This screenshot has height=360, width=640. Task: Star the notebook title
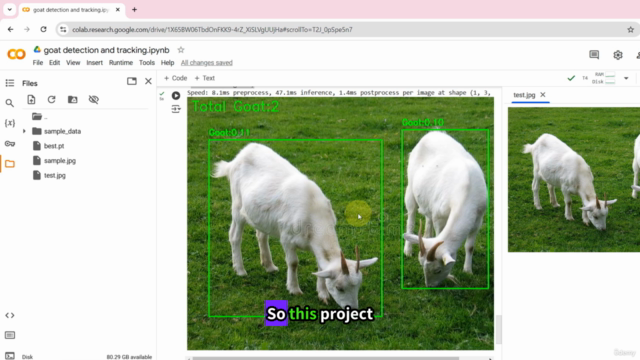[x=181, y=50]
